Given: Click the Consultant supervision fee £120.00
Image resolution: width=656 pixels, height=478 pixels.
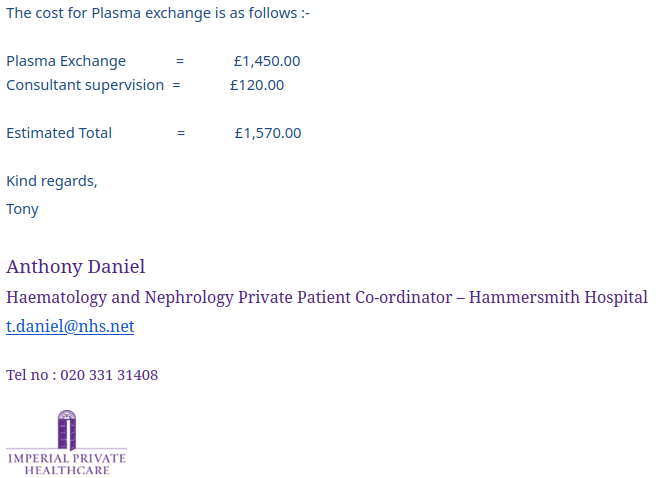Looking at the screenshot, I should click(x=257, y=85).
